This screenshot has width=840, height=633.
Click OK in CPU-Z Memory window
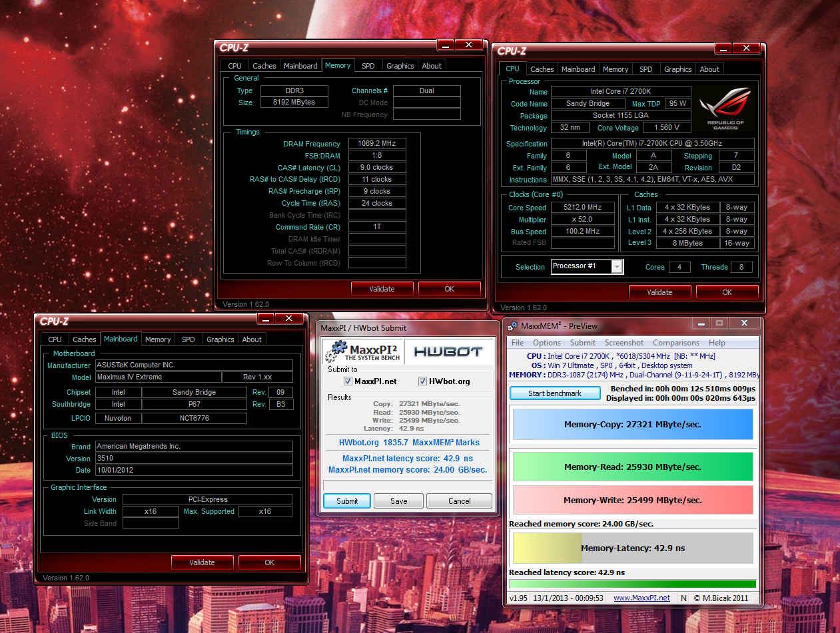pos(450,289)
